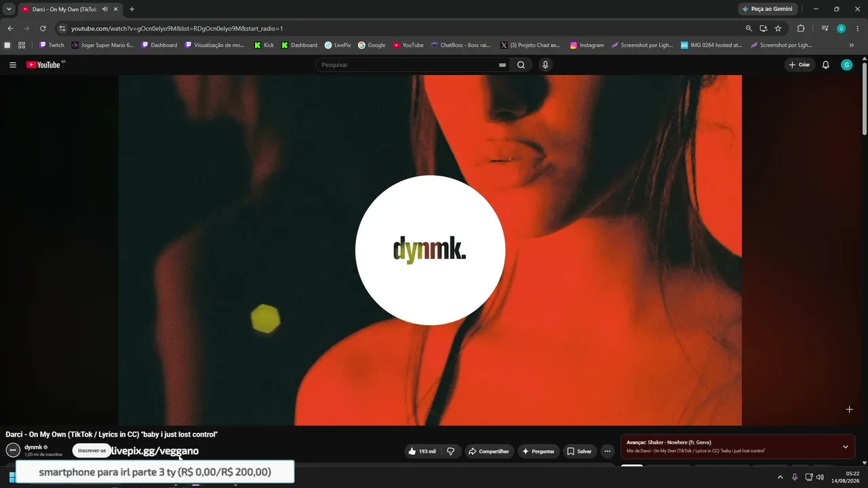Open the system volume tray icon
This screenshot has height=488, width=868.
(821, 477)
